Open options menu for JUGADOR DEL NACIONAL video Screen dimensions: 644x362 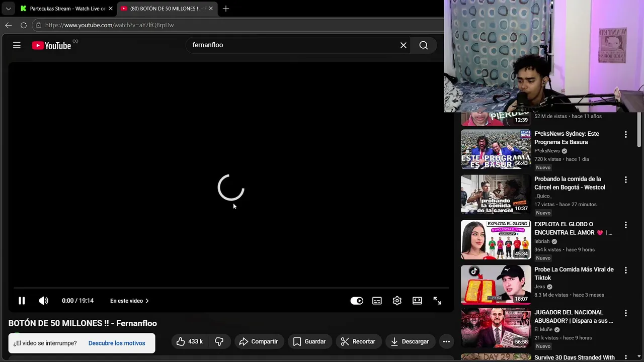[x=626, y=313]
